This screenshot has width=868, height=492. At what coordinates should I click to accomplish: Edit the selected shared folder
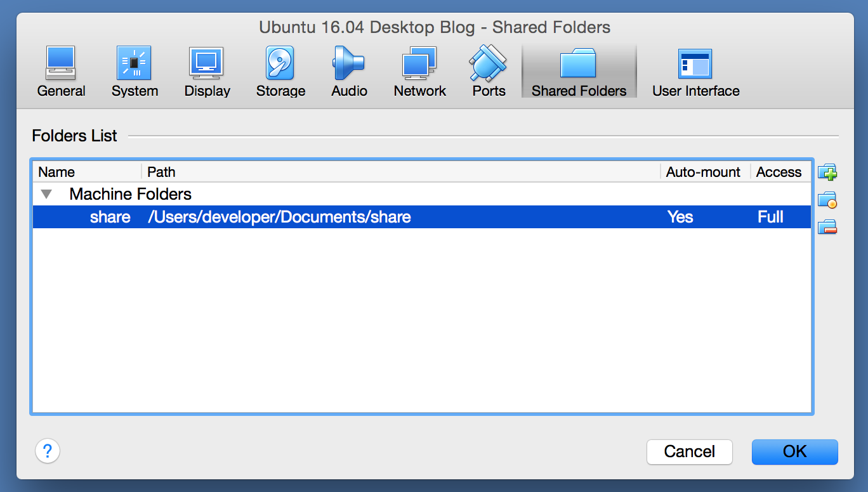pyautogui.click(x=827, y=200)
